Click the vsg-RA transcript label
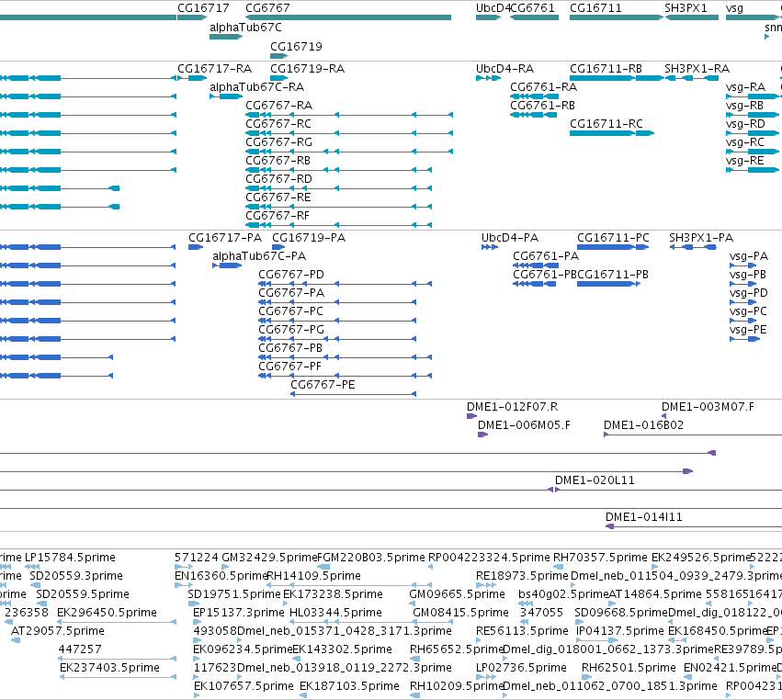The width and height of the screenshot is (782, 700). tap(745, 87)
